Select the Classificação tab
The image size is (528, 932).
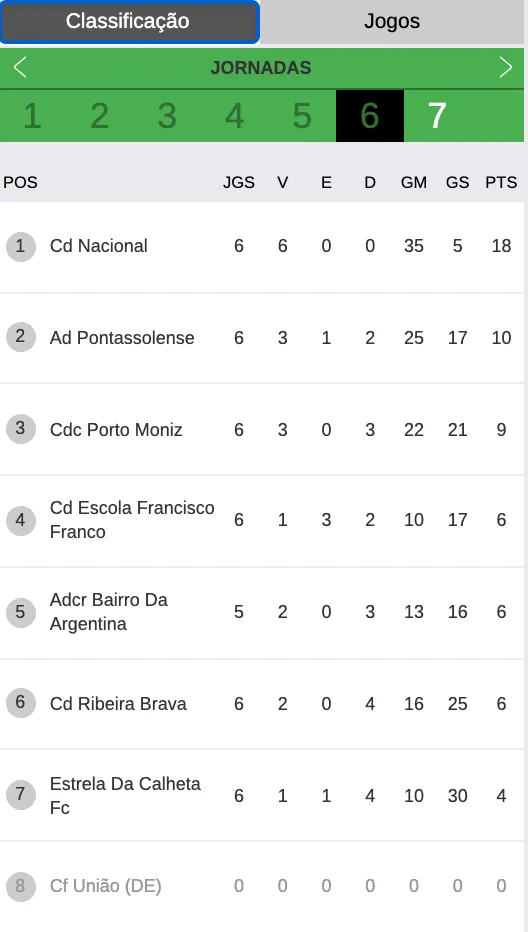[129, 21]
